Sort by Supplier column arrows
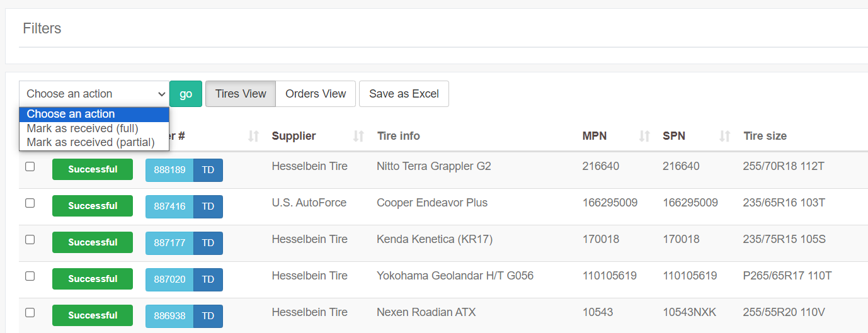This screenshot has height=333, width=868. click(358, 136)
